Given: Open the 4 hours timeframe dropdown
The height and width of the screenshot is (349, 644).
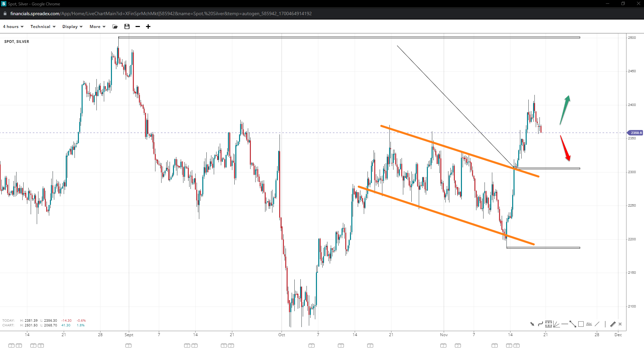Looking at the screenshot, I should pos(13,27).
